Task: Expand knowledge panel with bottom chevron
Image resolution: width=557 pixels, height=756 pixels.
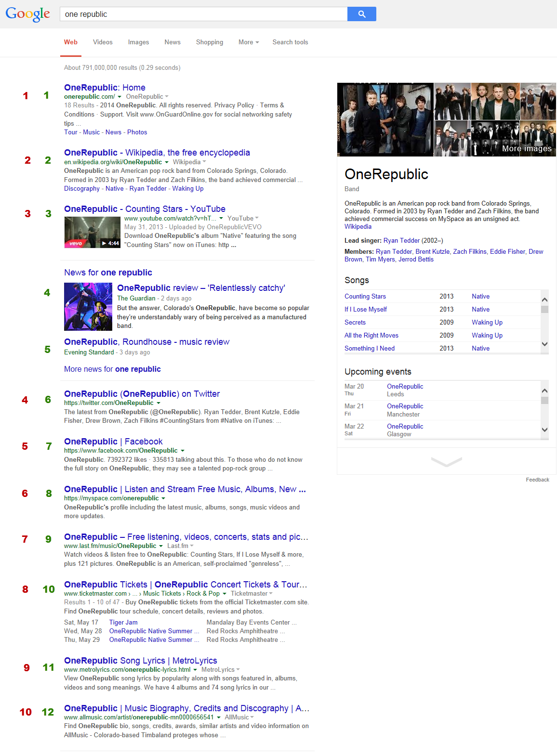Action: pyautogui.click(x=446, y=461)
